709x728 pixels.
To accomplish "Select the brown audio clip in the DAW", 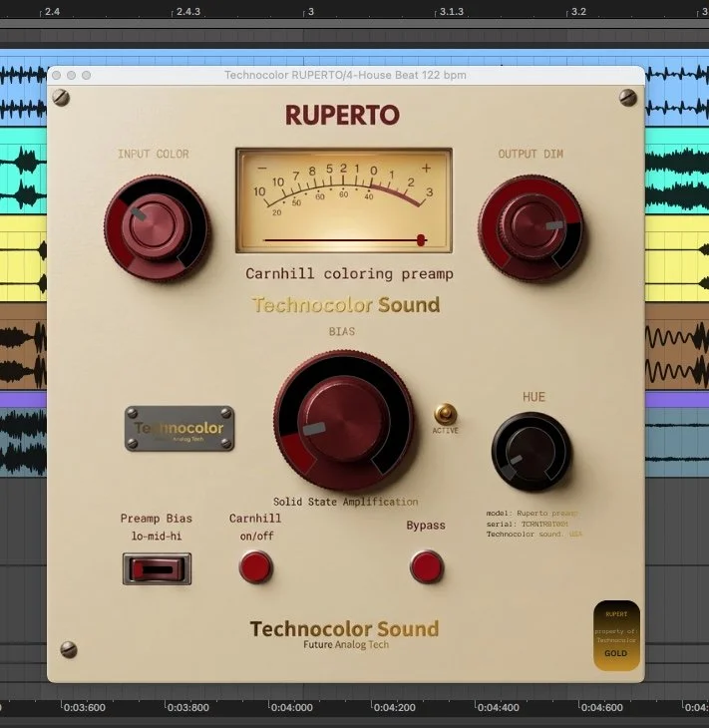I will point(23,347).
